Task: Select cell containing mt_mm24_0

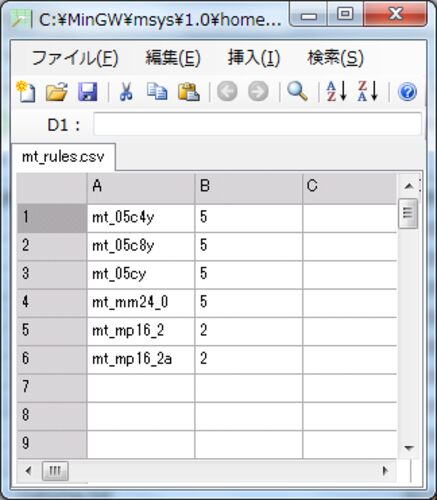Action: point(141,303)
